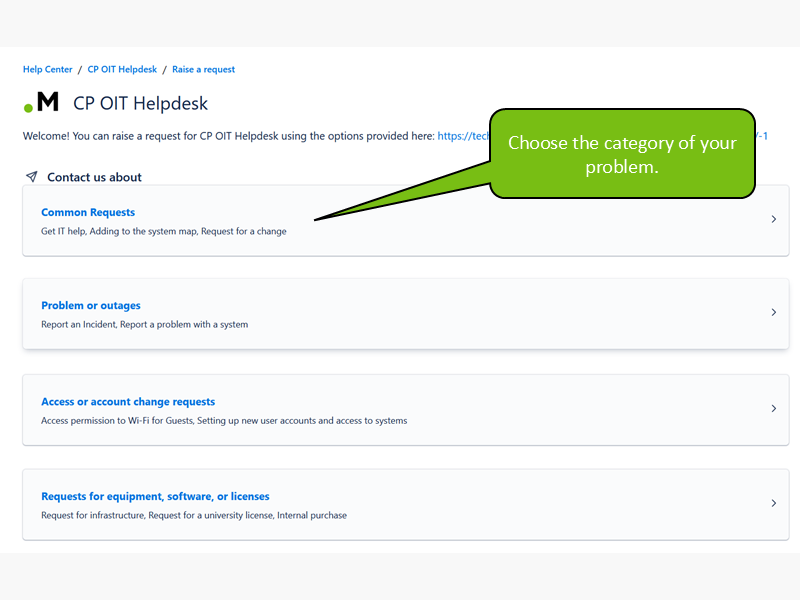Image resolution: width=800 pixels, height=600 pixels.
Task: Choose Requests for equipment, software, or licenses
Action: point(155,496)
